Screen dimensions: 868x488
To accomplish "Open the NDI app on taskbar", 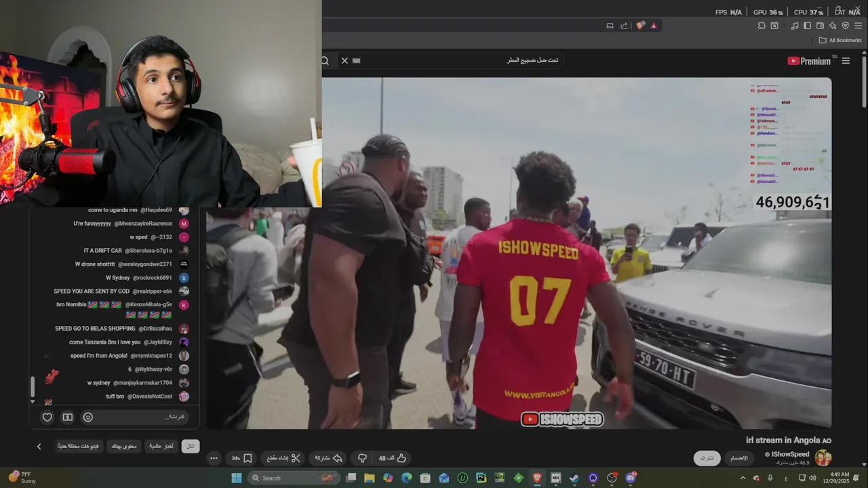I will pos(556,478).
